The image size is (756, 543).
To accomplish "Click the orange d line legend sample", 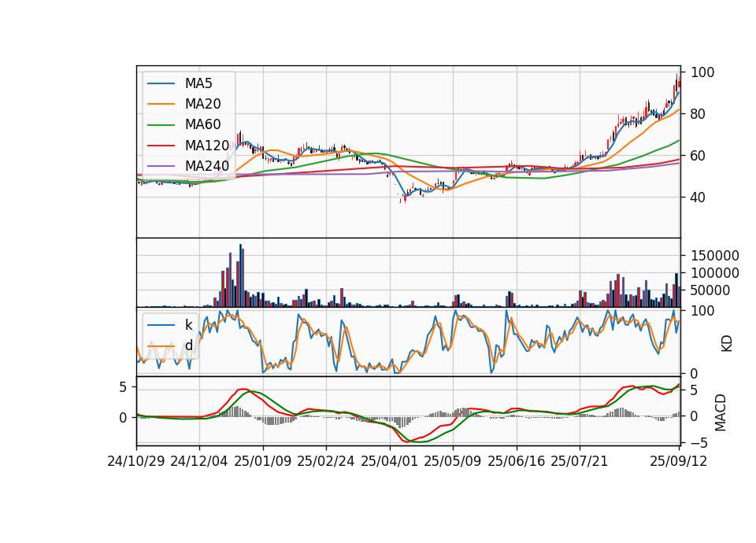I will 161,346.
